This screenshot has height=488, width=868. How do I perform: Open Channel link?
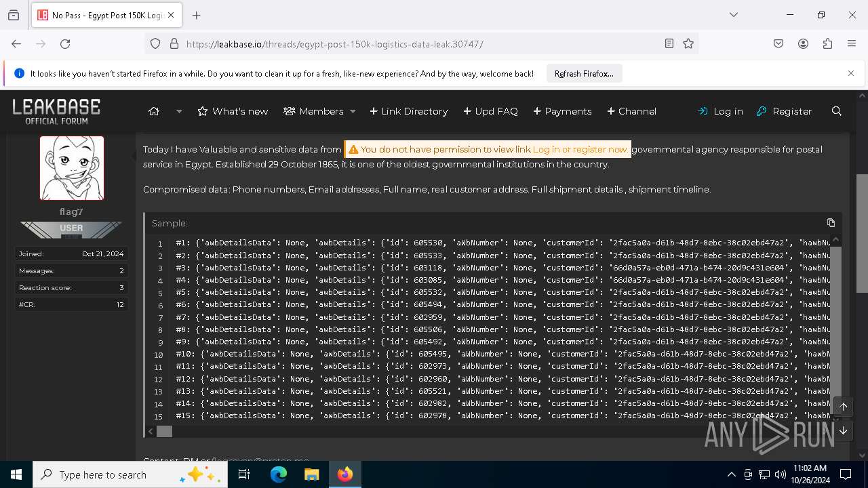point(631,111)
